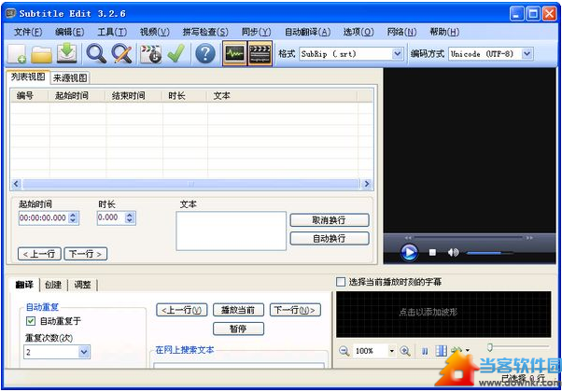Click the 点击以添加波形 waveform area
The image size is (562, 392).
click(x=443, y=314)
